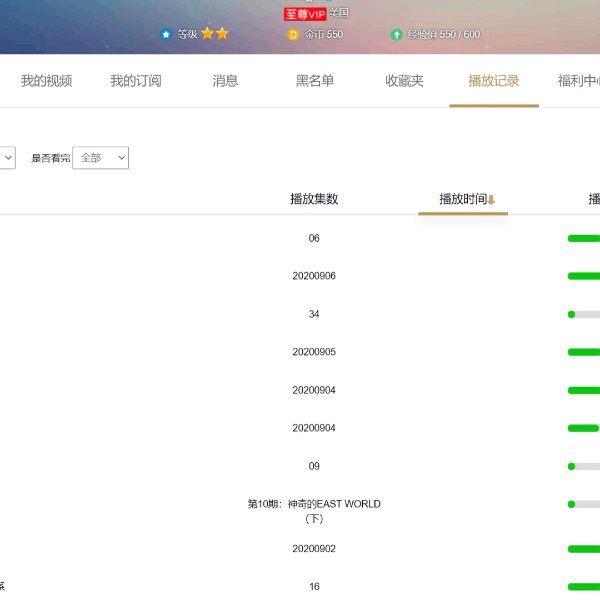The height and width of the screenshot is (600, 600).
Task: Click the 至尊VIP red badge
Action: point(305,15)
